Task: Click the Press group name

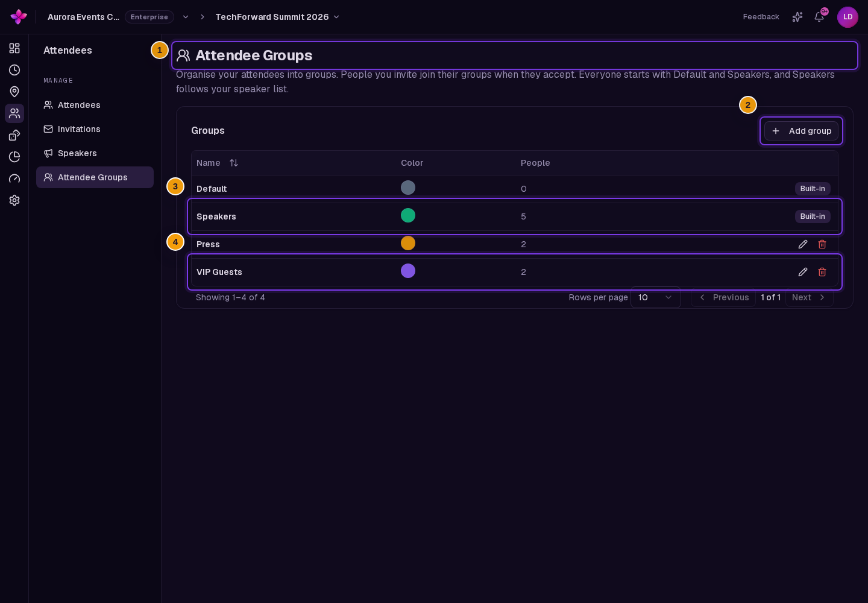Action: (x=208, y=244)
